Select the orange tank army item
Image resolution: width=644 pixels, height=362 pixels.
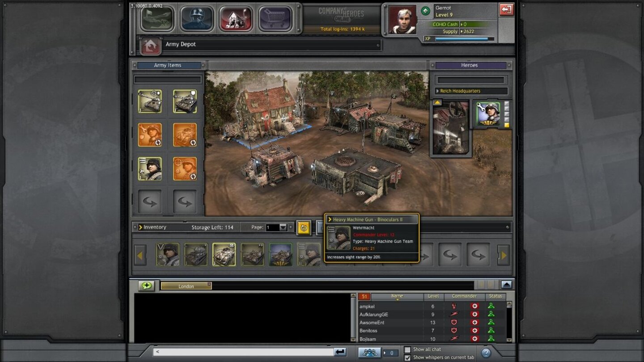coord(185,135)
